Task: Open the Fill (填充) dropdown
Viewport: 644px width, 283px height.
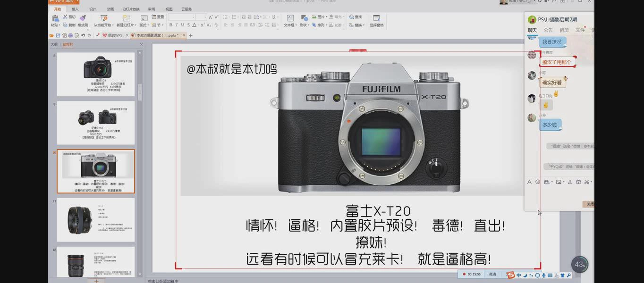Action: point(336,17)
